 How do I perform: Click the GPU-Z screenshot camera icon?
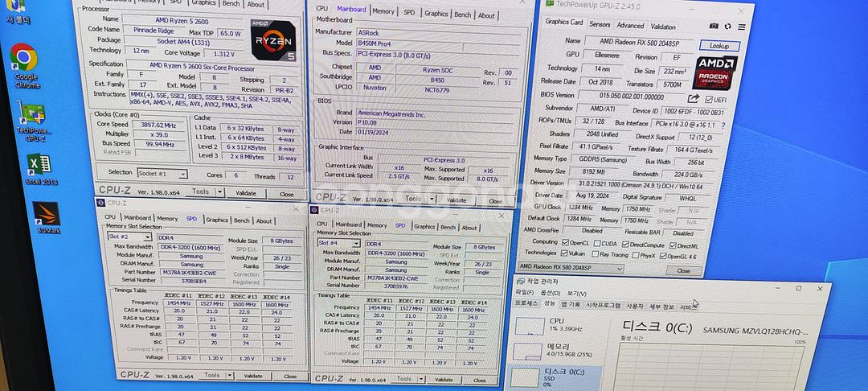pos(714,26)
